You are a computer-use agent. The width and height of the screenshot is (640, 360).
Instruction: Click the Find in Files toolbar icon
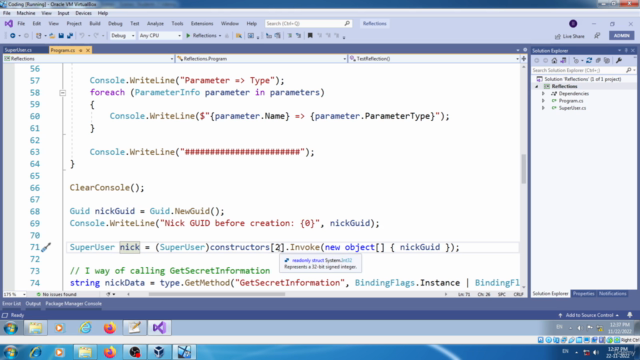[239, 36]
